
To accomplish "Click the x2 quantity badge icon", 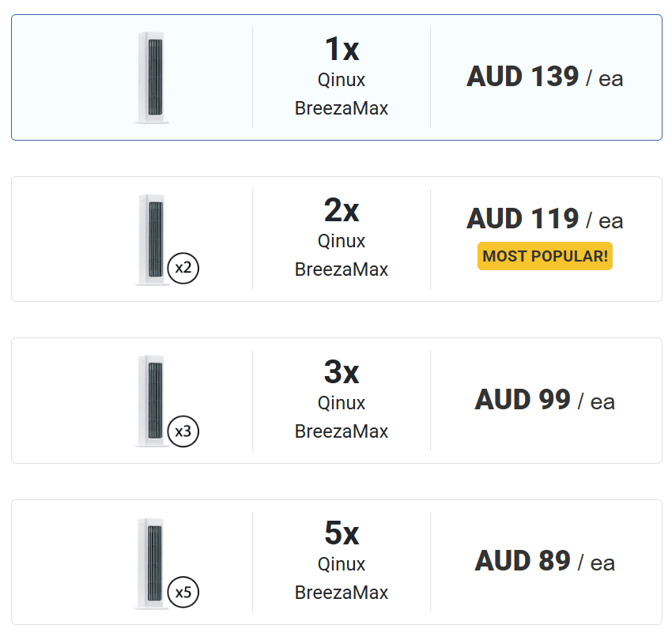I will coord(183,268).
